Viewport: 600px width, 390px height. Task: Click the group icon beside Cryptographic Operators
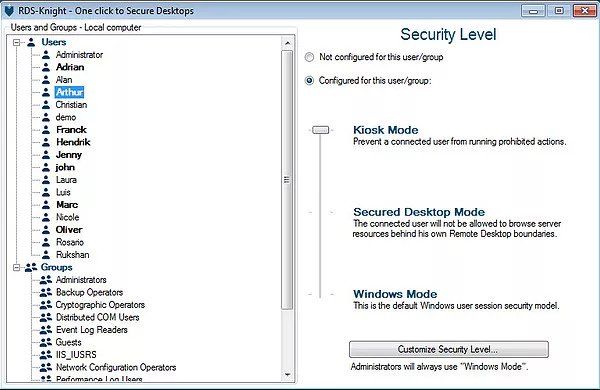(x=46, y=305)
